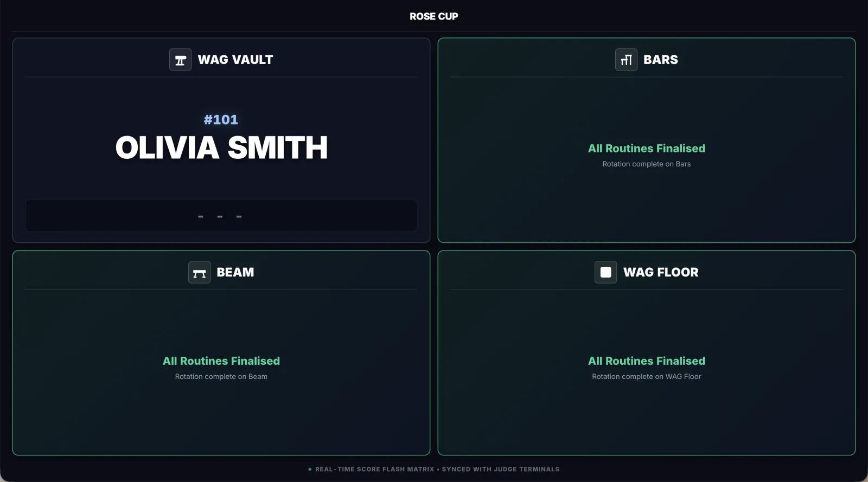Click the BARS panel heading
The width and height of the screenshot is (868, 482).
(x=661, y=60)
